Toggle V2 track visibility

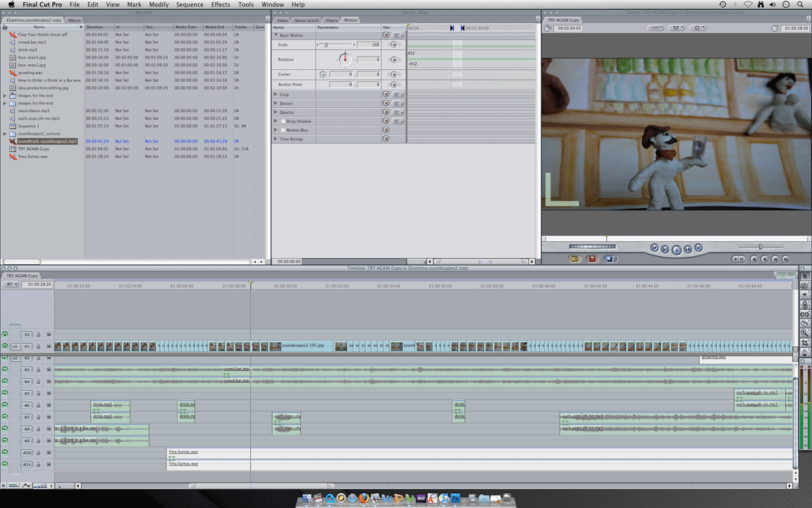pyautogui.click(x=5, y=334)
